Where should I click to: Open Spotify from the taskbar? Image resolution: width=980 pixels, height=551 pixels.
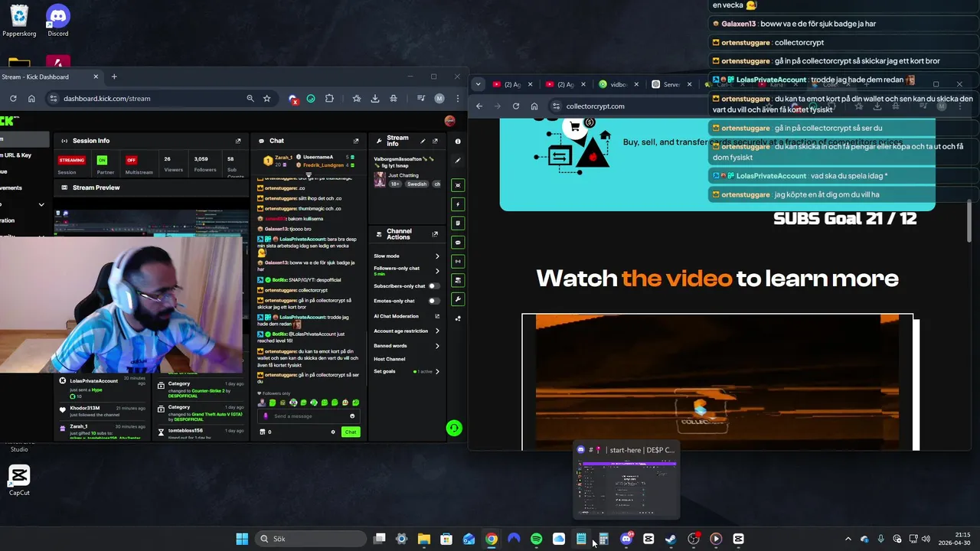tap(536, 539)
